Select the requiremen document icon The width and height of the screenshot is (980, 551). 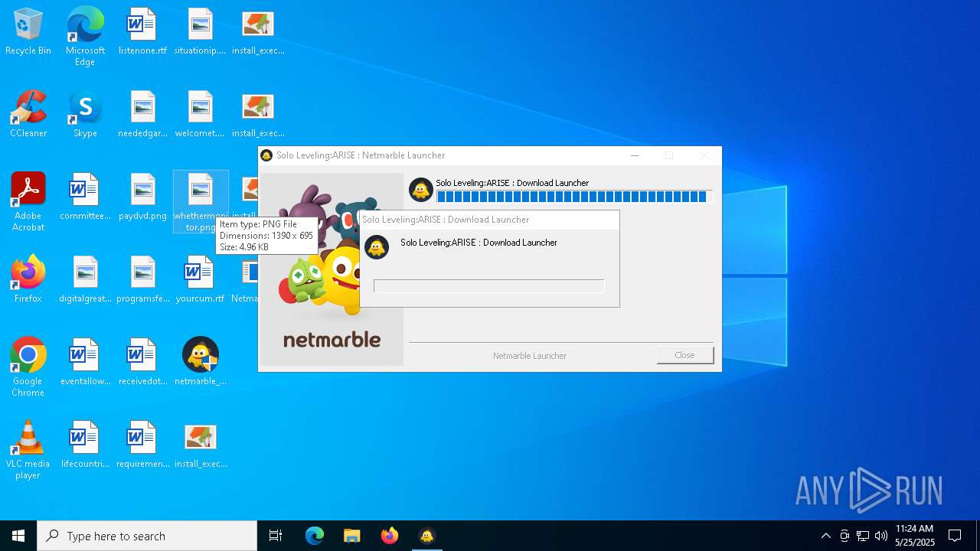tap(142, 445)
